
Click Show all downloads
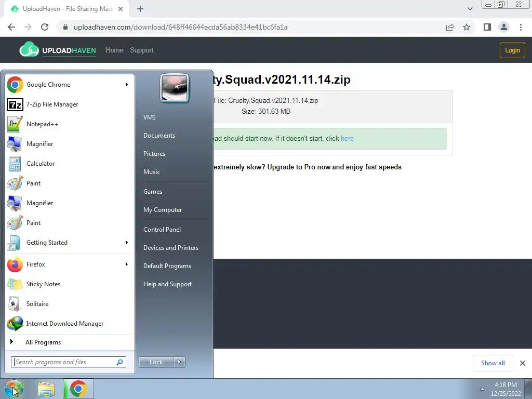click(493, 363)
